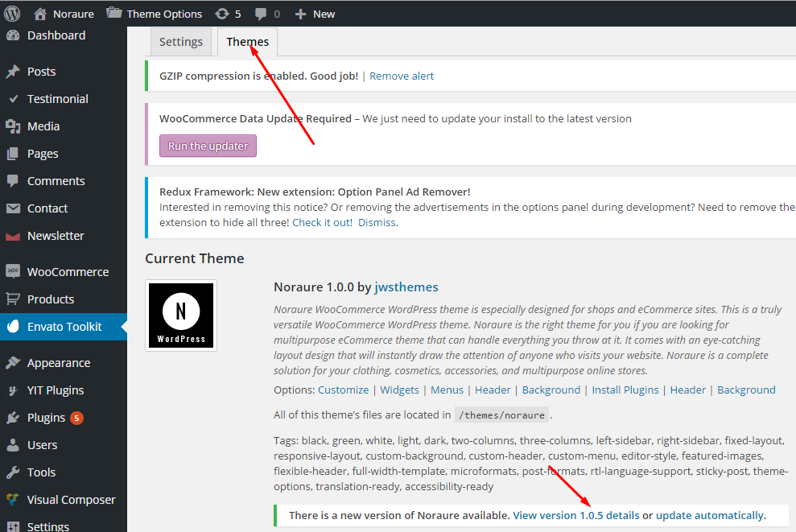
Task: Click the pending updates count 5
Action: [x=237, y=14]
